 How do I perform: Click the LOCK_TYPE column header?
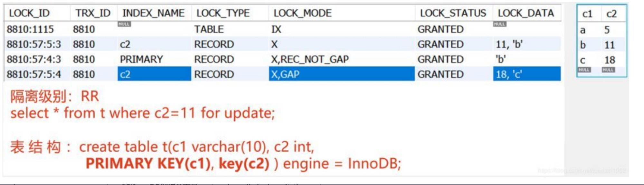[x=223, y=13]
